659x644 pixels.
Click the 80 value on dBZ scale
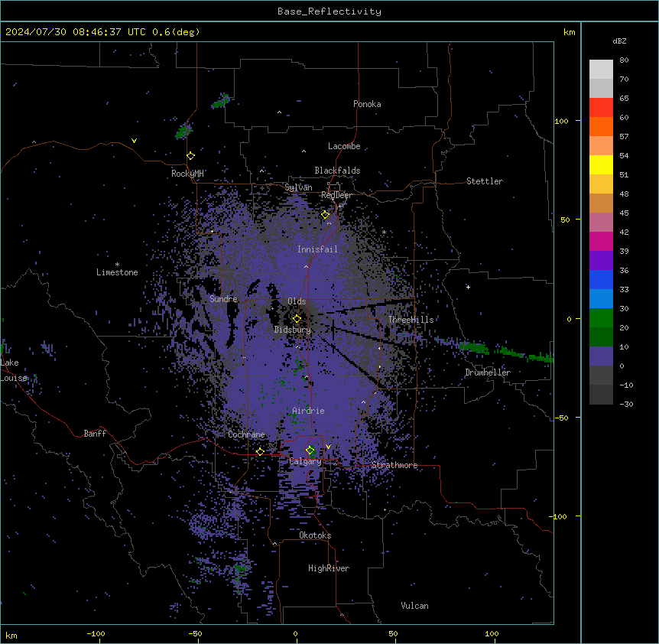pos(624,60)
